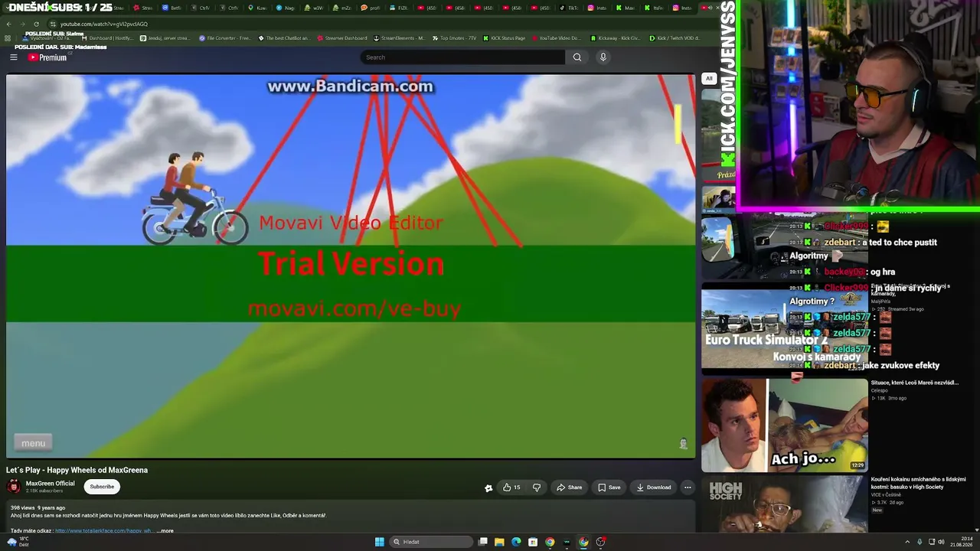
Task: Open the Kick / Twitch VOD bookmark
Action: click(x=675, y=38)
